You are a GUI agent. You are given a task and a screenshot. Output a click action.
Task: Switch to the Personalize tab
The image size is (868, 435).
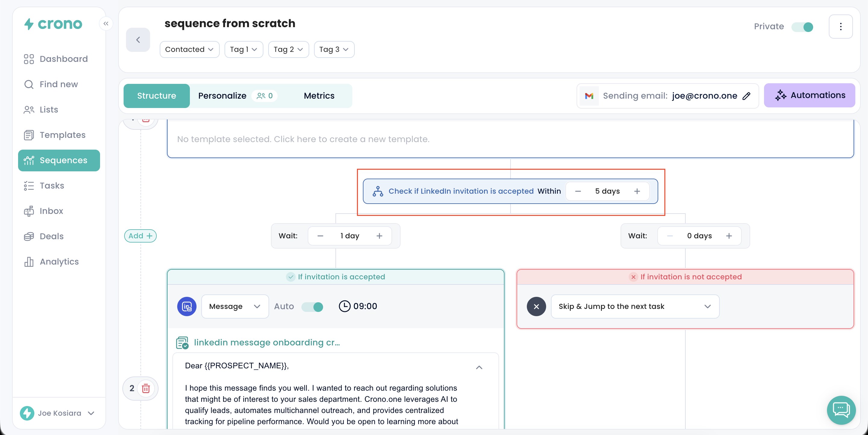pyautogui.click(x=222, y=96)
